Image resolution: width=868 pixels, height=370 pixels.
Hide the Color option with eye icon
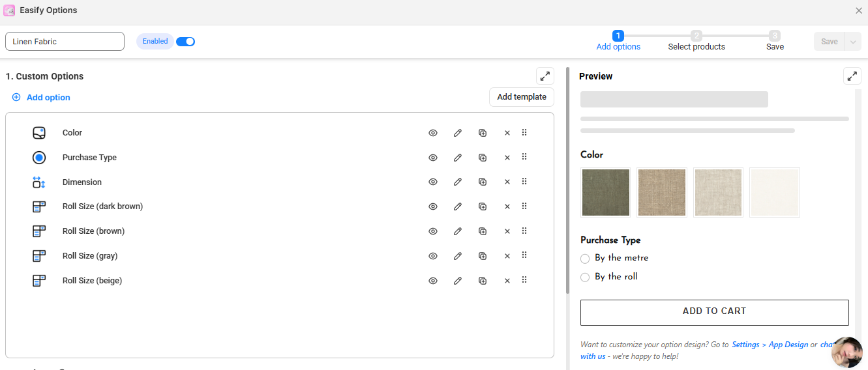pos(433,133)
